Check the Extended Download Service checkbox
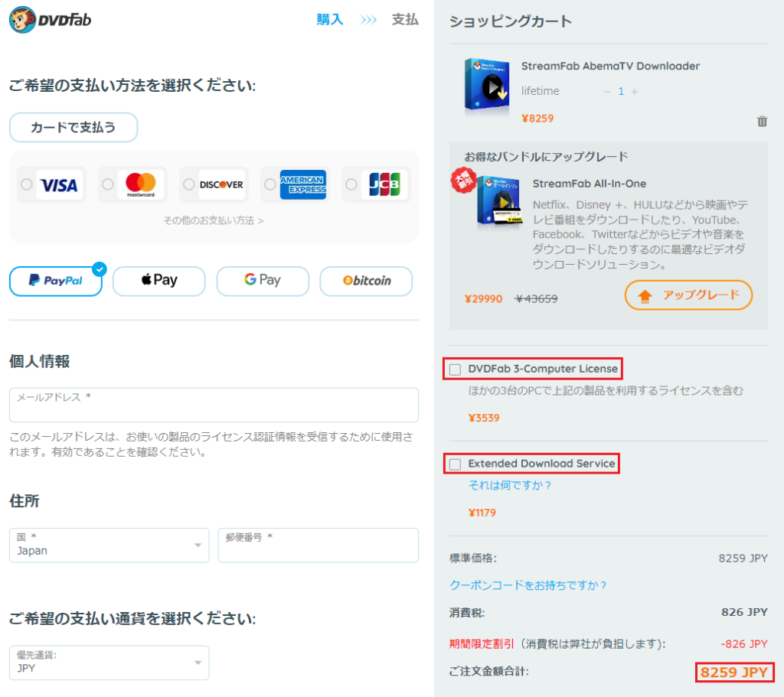 point(455,464)
